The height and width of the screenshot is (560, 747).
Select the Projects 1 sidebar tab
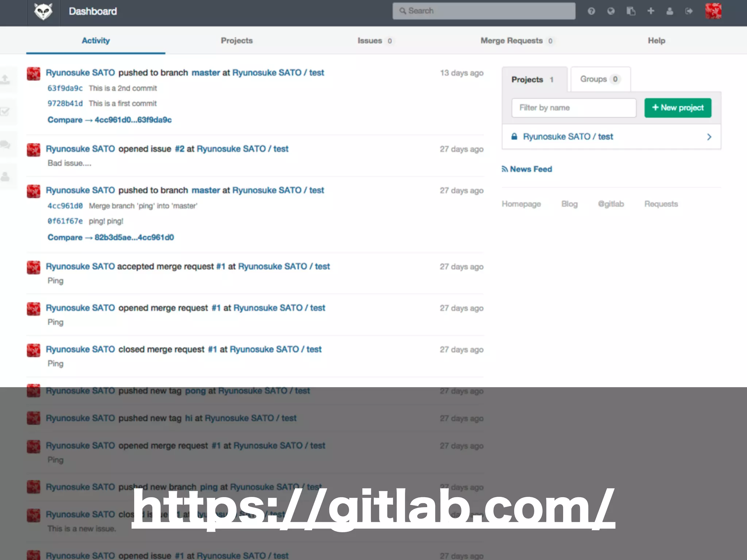tap(534, 79)
